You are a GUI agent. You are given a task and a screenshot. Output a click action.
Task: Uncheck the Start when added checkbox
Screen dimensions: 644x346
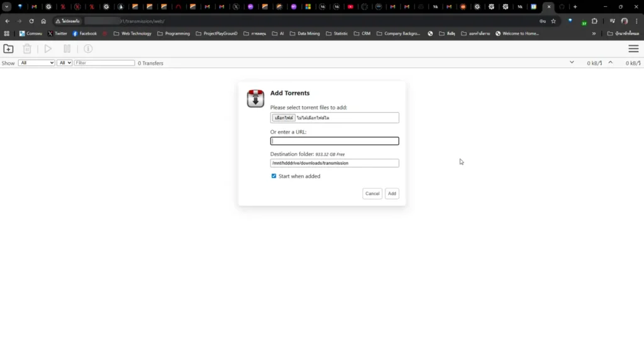pos(274,176)
